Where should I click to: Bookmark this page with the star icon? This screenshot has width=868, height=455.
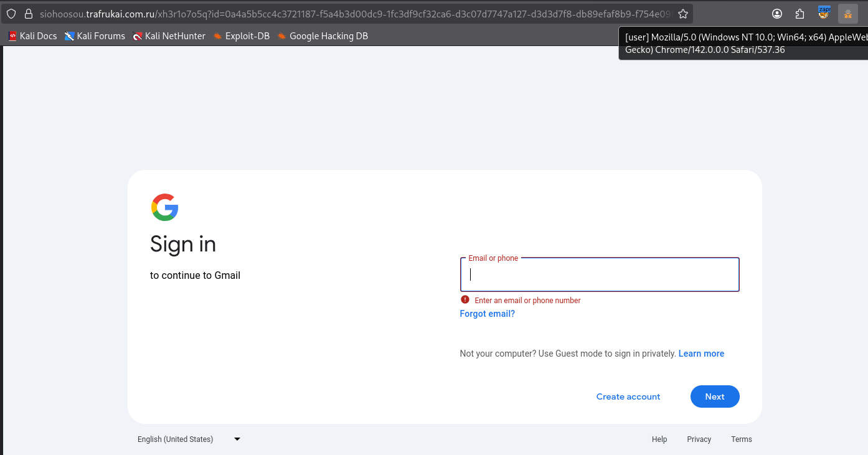683,14
